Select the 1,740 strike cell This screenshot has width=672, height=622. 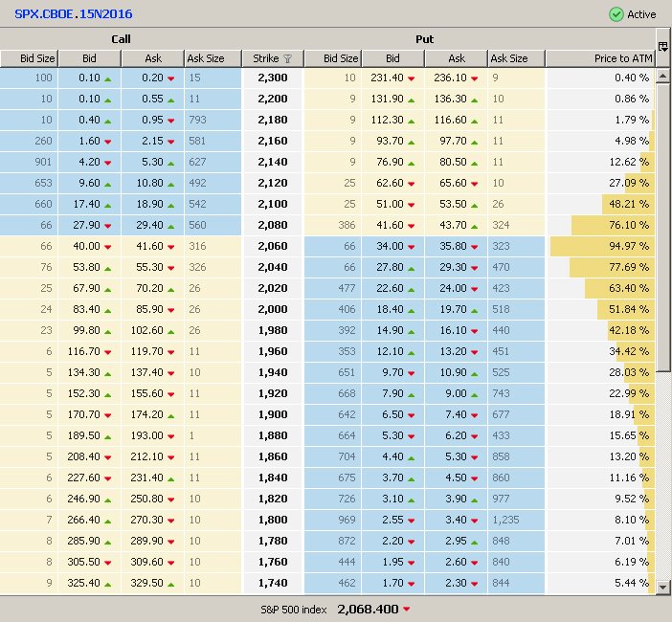point(273,583)
